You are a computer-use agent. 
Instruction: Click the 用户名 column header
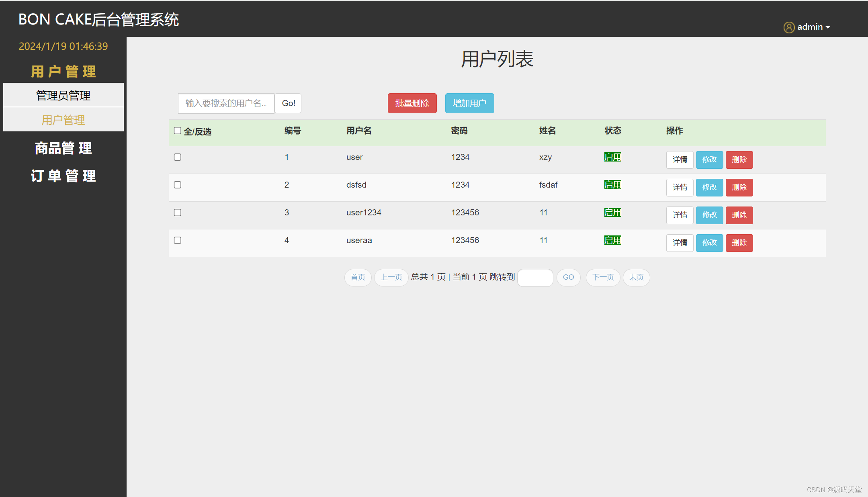359,131
